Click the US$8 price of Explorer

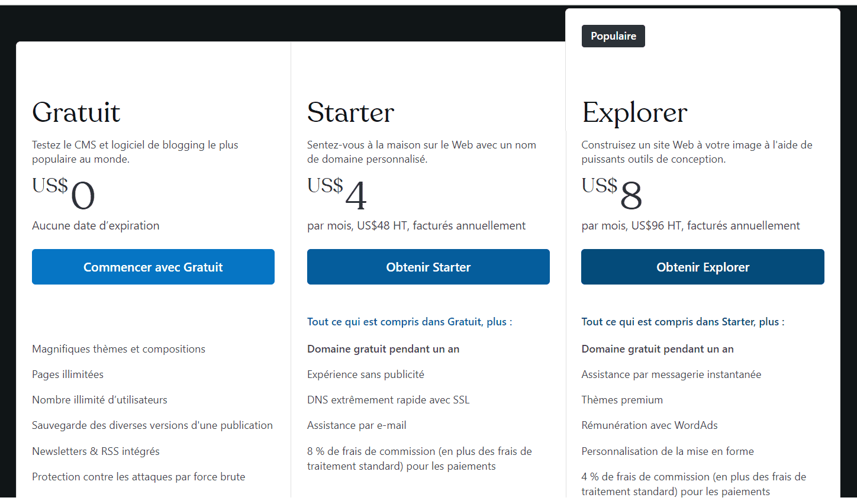coord(612,194)
